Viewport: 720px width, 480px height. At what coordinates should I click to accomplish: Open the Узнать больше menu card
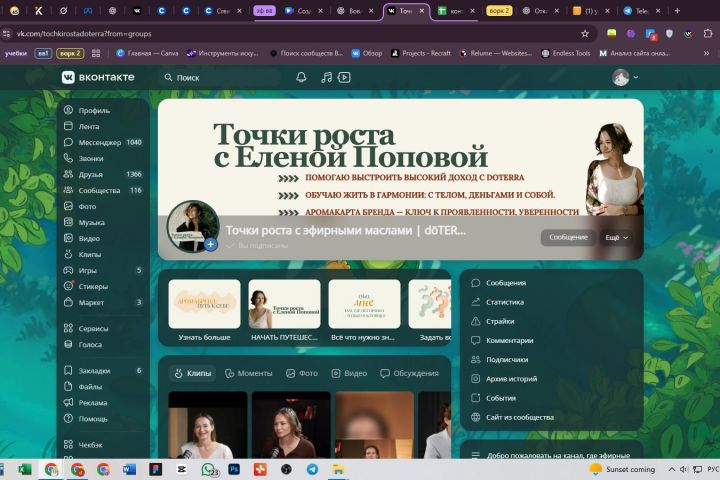[x=204, y=311]
